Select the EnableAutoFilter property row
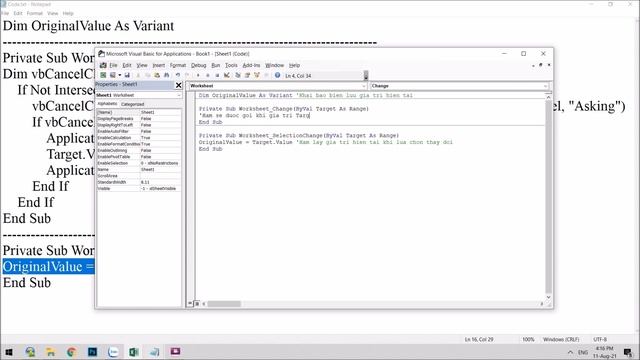 139,131
